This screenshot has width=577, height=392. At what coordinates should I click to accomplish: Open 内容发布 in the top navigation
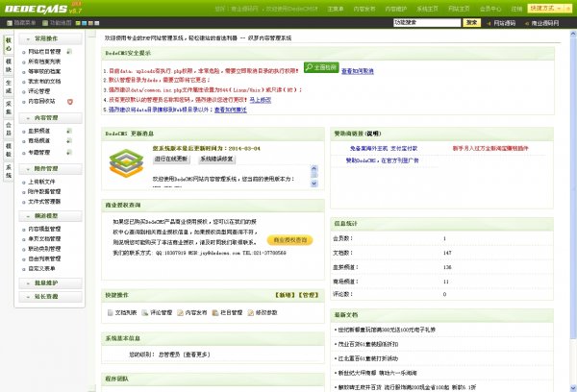(364, 9)
